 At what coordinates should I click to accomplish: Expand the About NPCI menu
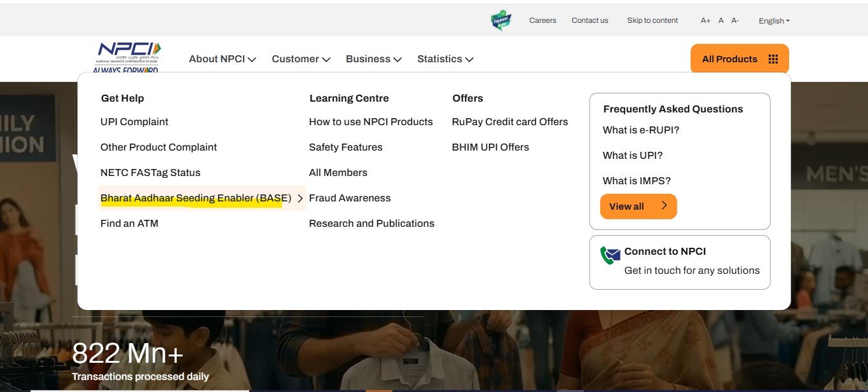pyautogui.click(x=223, y=59)
